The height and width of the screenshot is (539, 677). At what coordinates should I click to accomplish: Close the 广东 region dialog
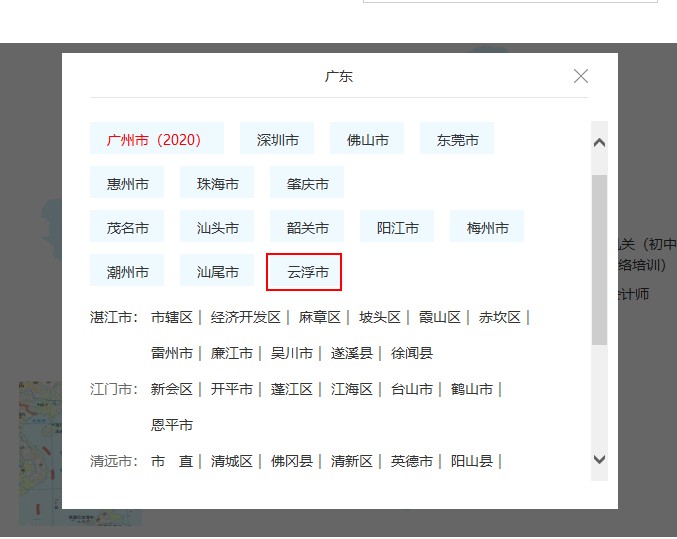581,76
